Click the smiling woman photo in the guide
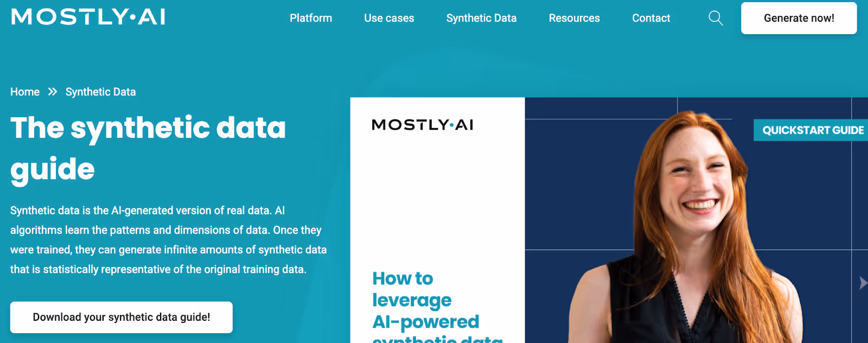 point(686,228)
